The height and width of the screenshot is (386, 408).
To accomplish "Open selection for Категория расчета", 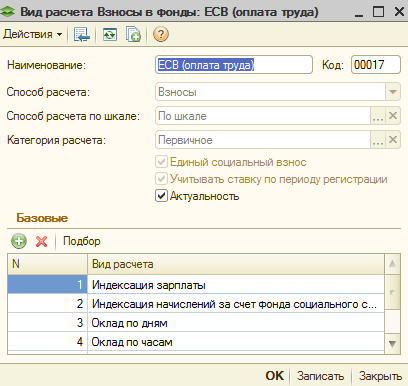I will click(378, 140).
